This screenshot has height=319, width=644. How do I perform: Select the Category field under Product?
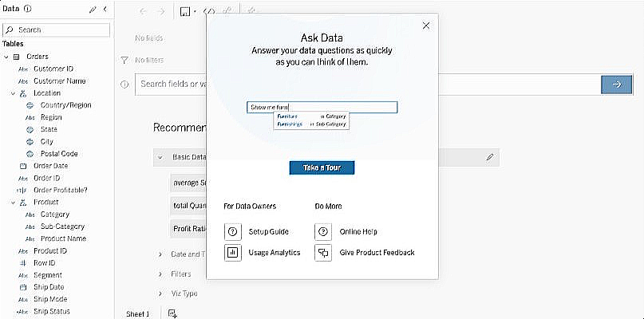pyautogui.click(x=54, y=215)
